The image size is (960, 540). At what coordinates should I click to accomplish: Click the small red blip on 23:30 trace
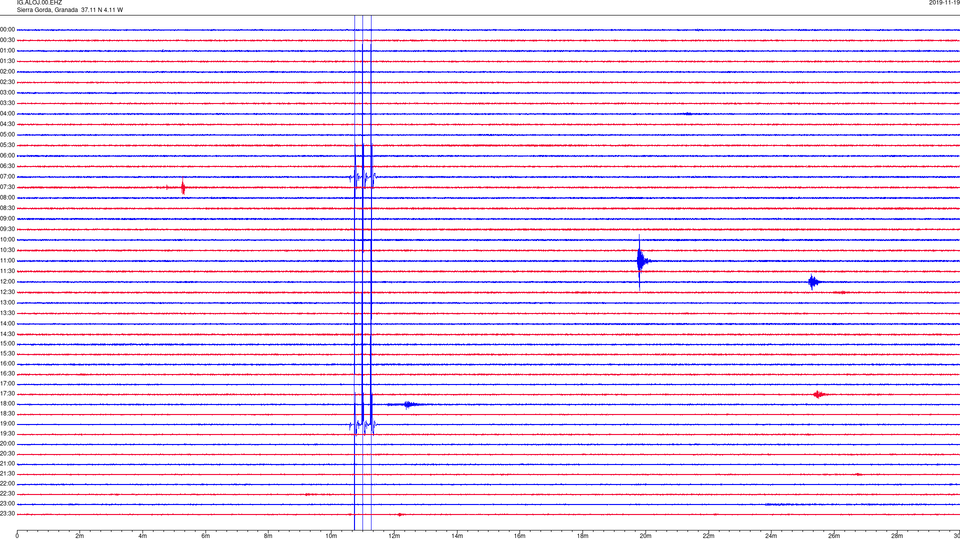point(400,514)
